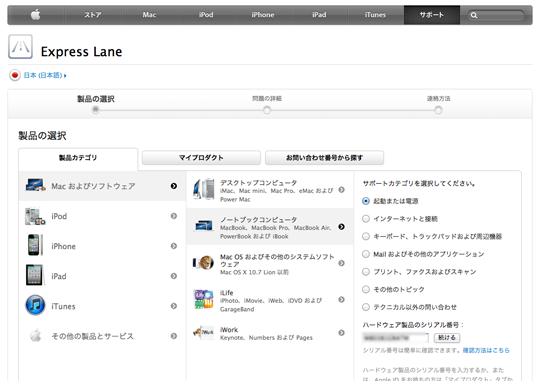Image resolution: width=540 pixels, height=381 pixels.
Task: Expand デスクトップコンピュータ arrow
Action: (x=341, y=190)
